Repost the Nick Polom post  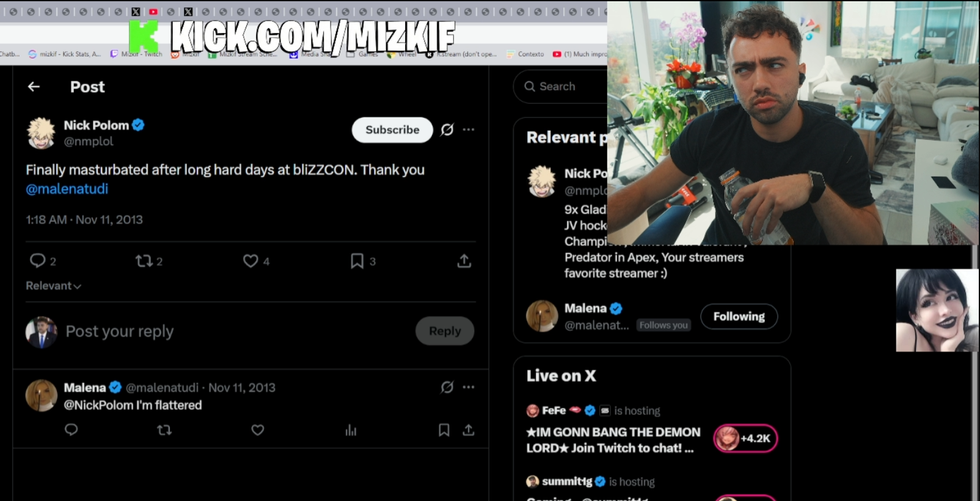click(144, 261)
